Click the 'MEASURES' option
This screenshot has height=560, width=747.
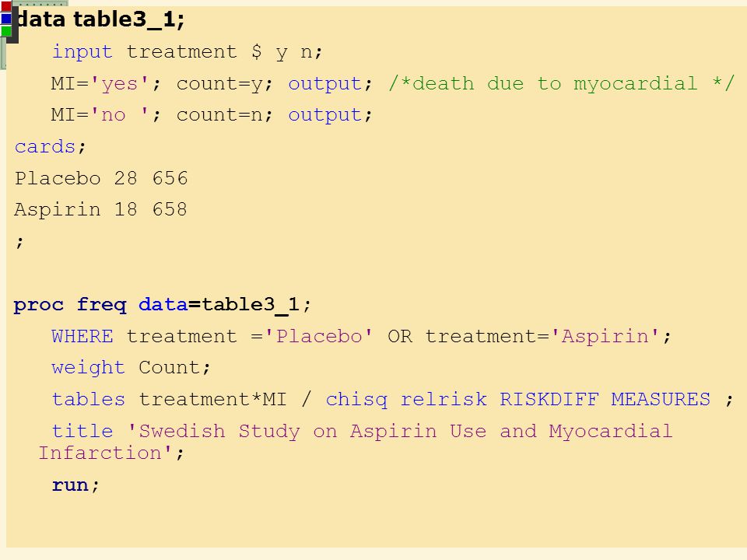click(661, 399)
